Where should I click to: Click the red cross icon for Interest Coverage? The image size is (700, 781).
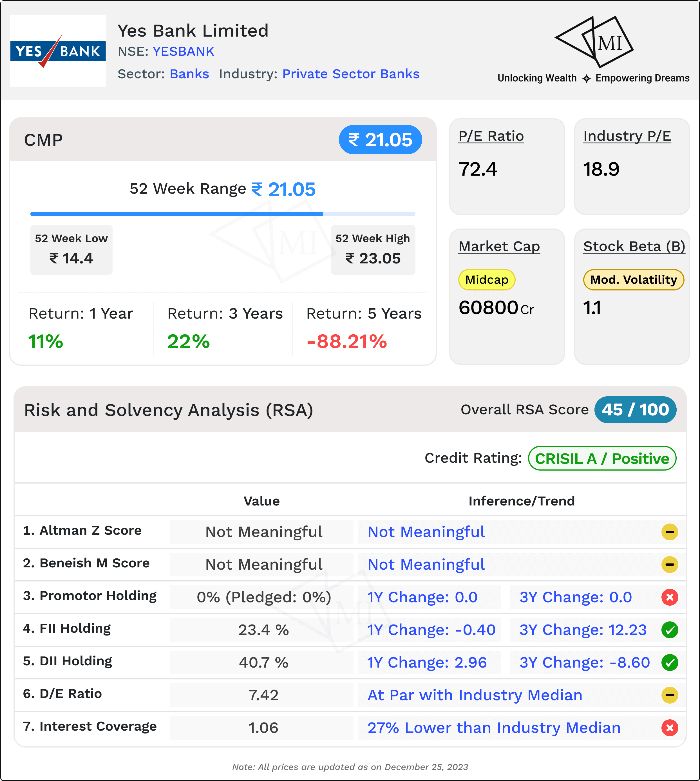point(670,728)
